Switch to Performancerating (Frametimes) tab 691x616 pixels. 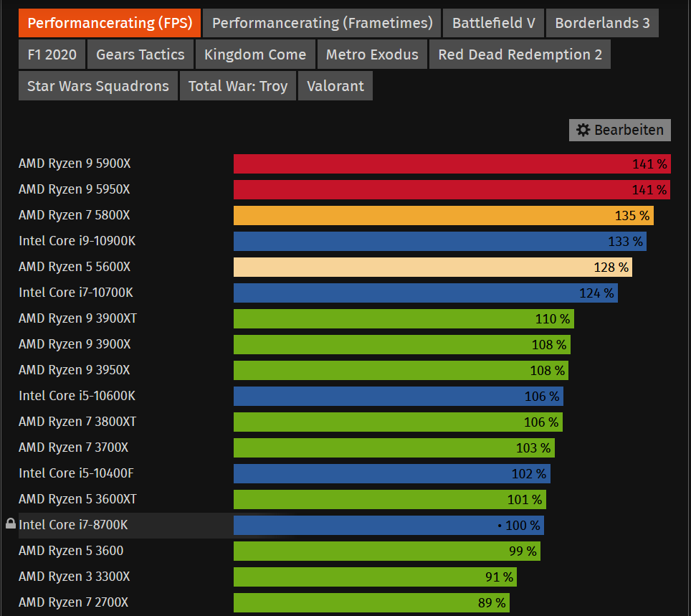pyautogui.click(x=322, y=23)
